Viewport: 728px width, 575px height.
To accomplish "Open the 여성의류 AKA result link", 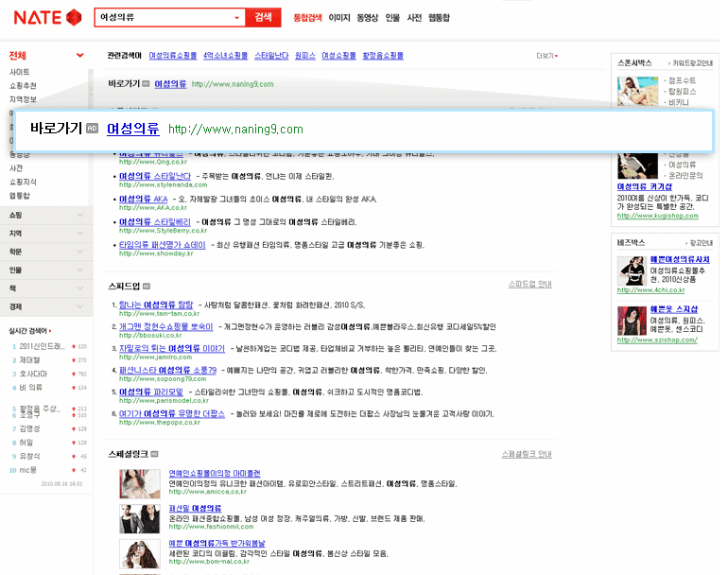I will click(143, 199).
